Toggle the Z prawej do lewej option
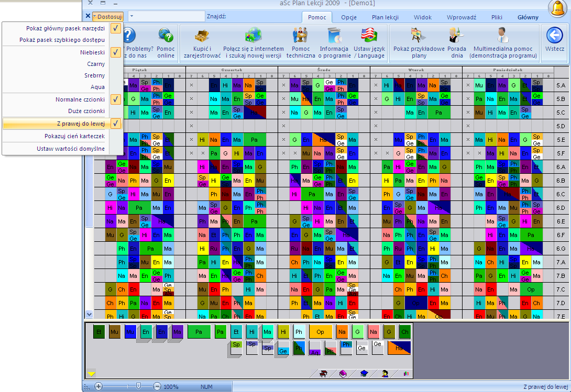Image resolution: width=571 pixels, height=392 pixels. (x=81, y=124)
